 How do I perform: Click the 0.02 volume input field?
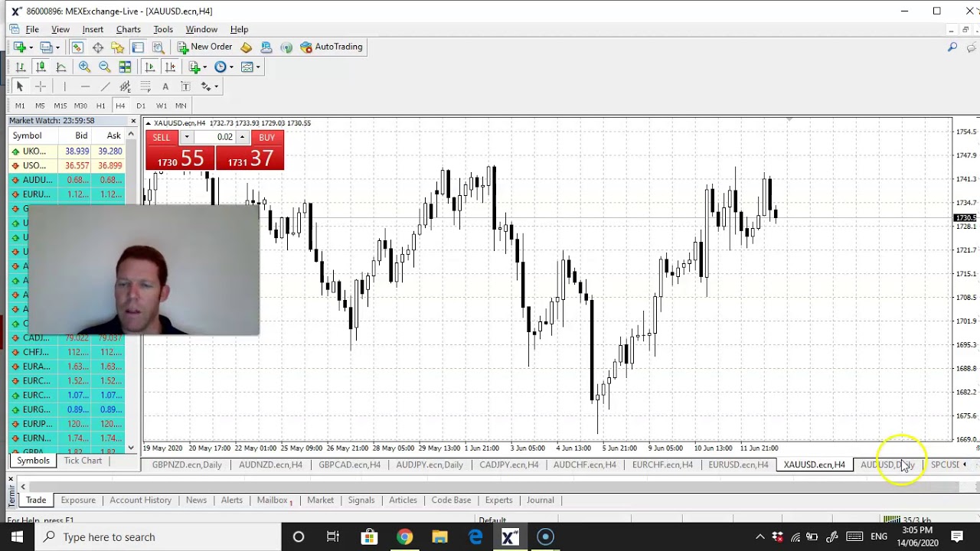pos(214,137)
